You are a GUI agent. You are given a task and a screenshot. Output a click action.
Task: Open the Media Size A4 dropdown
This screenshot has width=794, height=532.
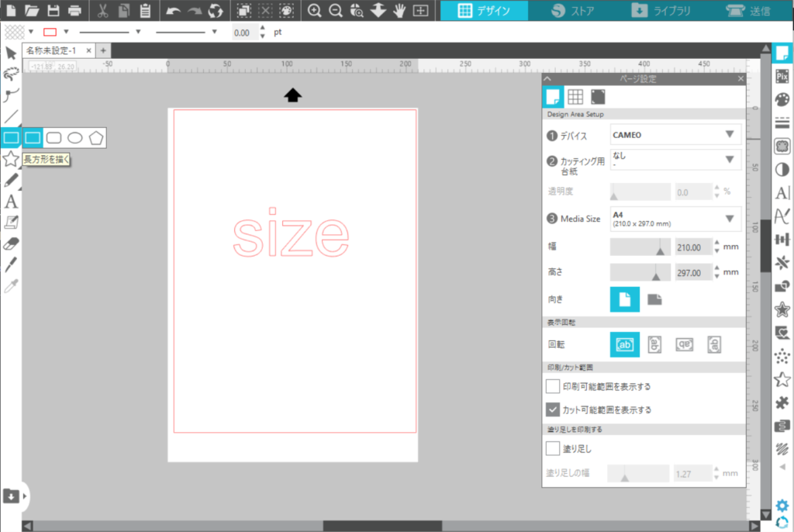[x=675, y=219]
